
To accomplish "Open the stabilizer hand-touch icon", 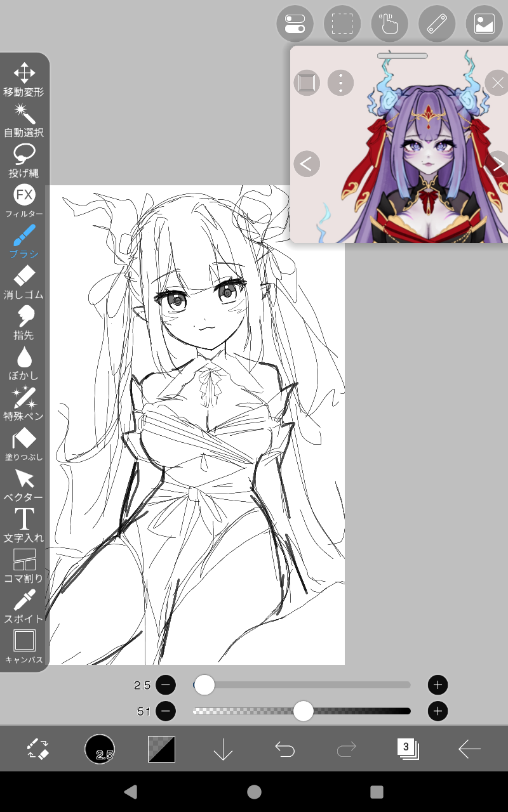I will (389, 23).
